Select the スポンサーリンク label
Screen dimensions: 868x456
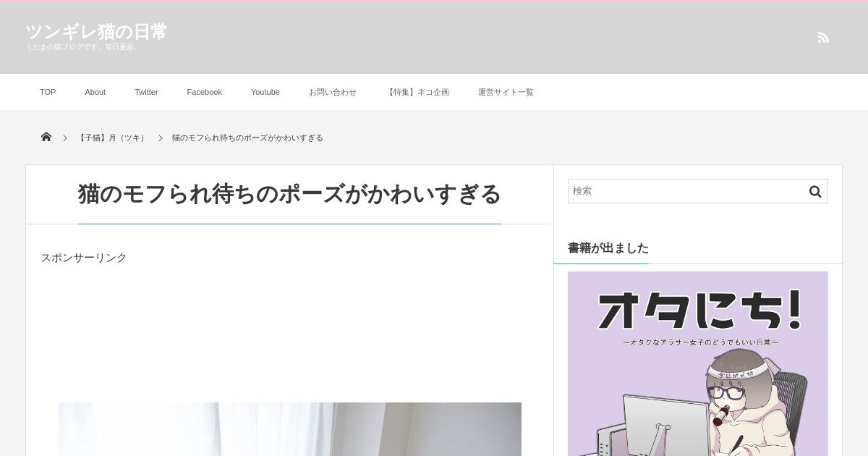(x=84, y=258)
